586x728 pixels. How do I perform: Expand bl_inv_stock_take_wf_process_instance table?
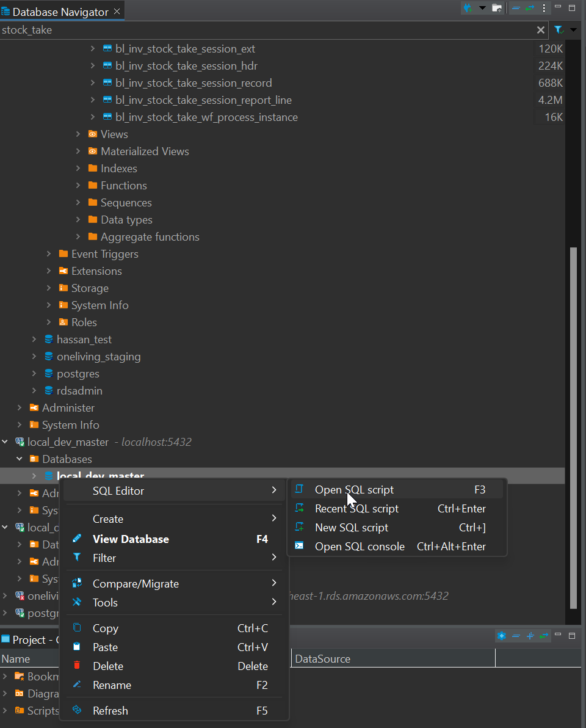click(x=93, y=117)
